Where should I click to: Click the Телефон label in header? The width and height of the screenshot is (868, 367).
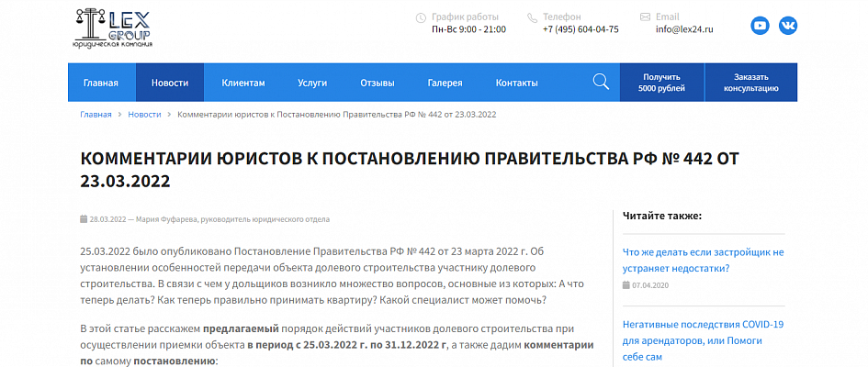(x=562, y=17)
